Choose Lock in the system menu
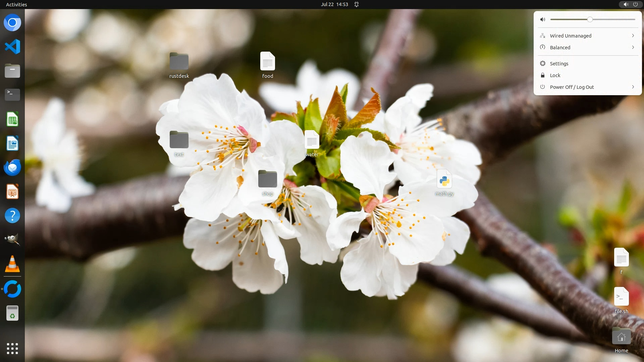Screen dimensions: 644x362 (x=555, y=75)
